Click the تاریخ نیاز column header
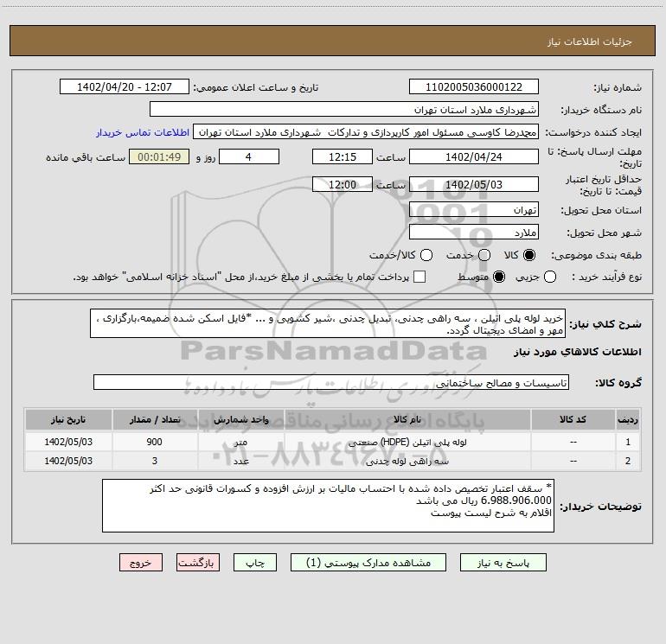This screenshot has height=644, width=666. click(68, 419)
